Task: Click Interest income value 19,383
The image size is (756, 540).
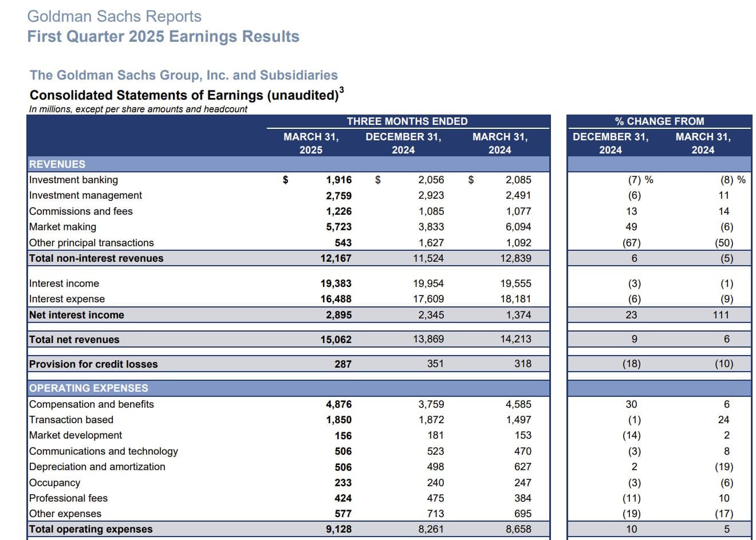Action: pos(336,283)
